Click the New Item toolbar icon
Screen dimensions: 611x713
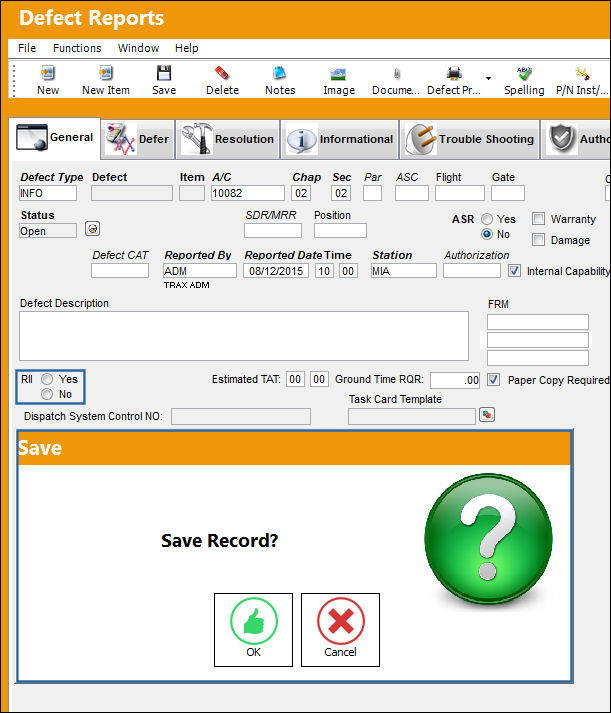[x=105, y=73]
